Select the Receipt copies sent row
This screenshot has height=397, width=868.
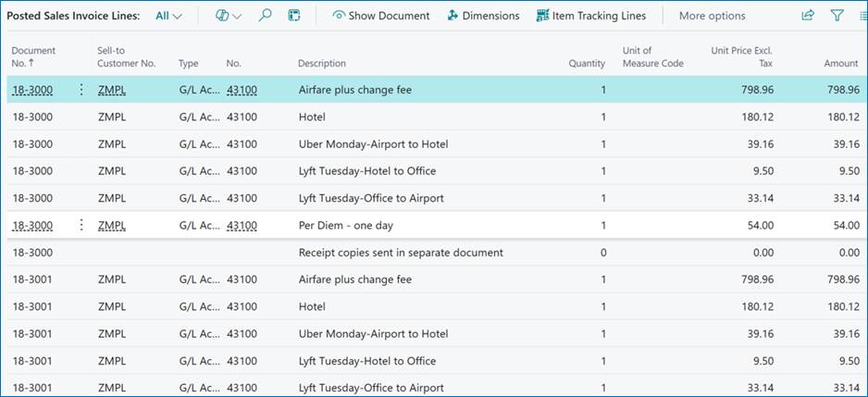point(400,253)
